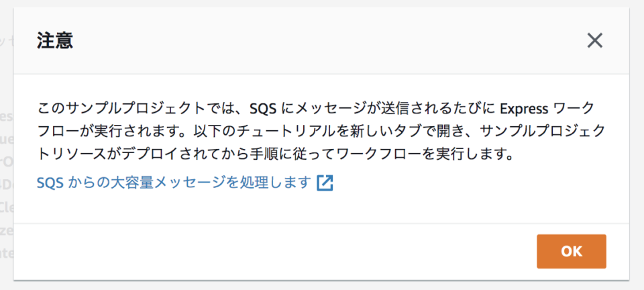Click the word Express in the message
Viewport: 644px width, 290px height.
[x=524, y=109]
